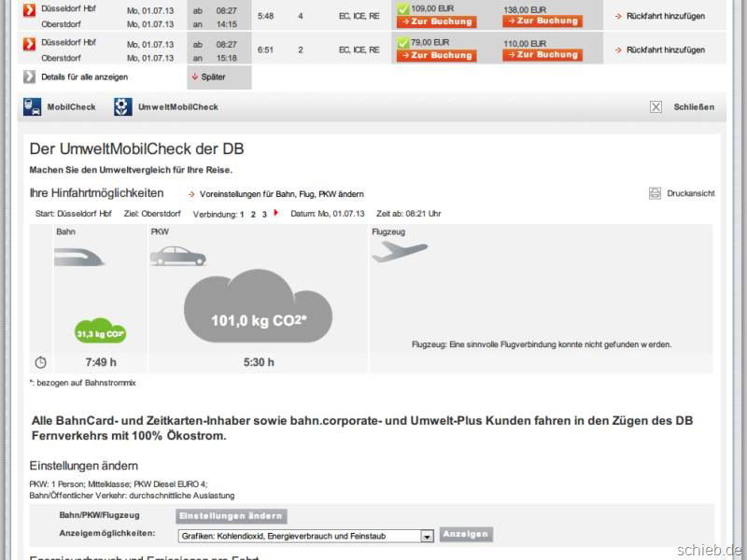
Task: Switch to the UmweltMobilCheck tab
Action: click(x=178, y=107)
